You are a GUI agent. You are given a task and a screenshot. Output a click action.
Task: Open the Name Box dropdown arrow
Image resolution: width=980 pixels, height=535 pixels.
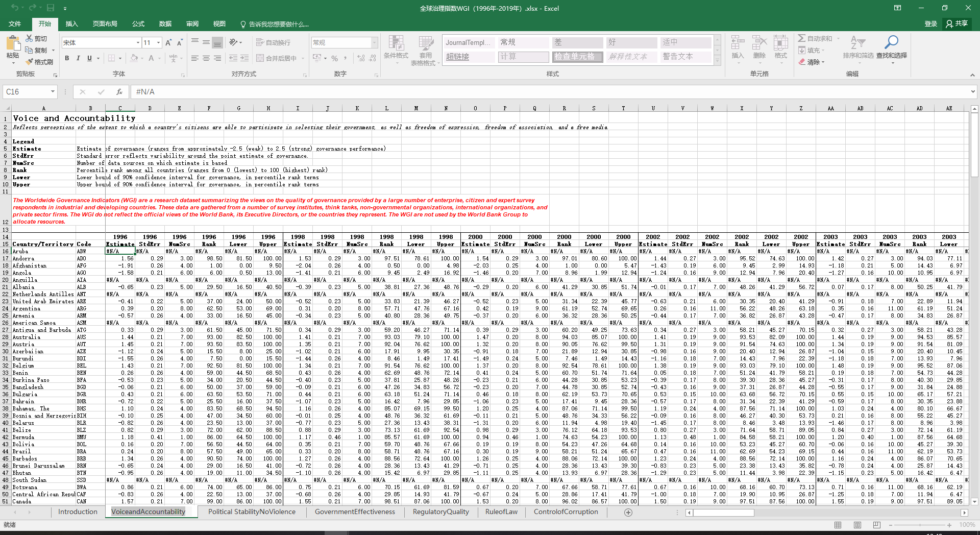(52, 92)
